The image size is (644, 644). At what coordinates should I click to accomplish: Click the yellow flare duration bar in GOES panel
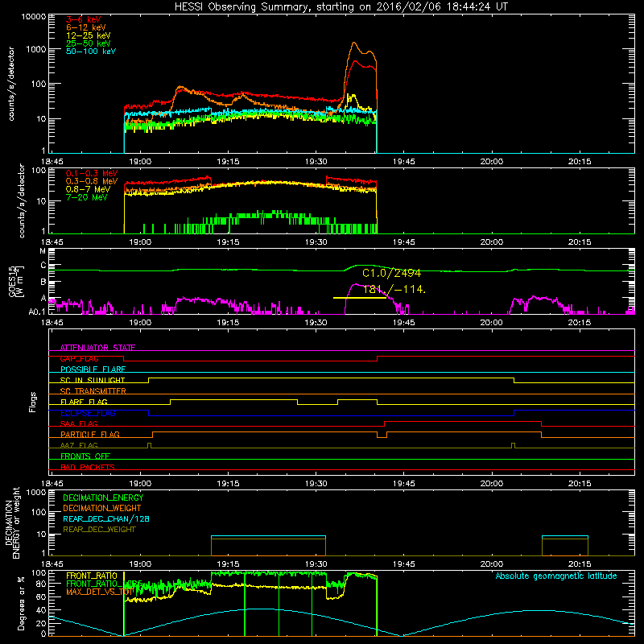[x=359, y=298]
